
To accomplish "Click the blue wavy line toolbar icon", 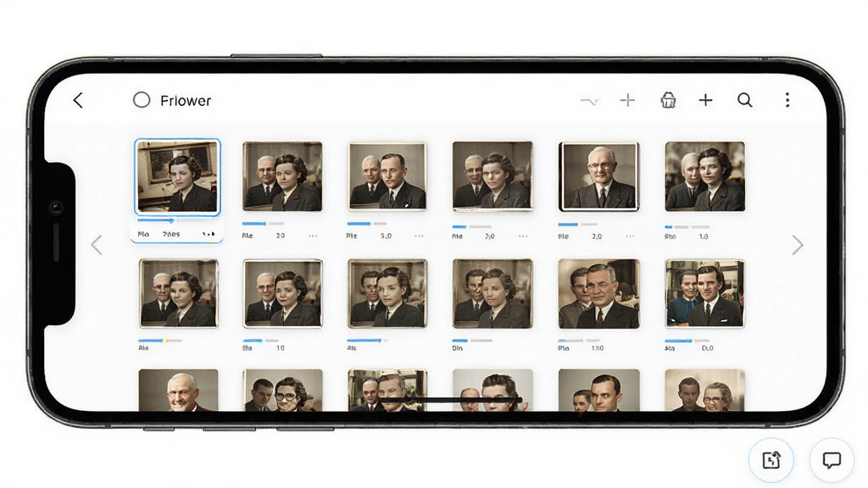I will coord(590,101).
